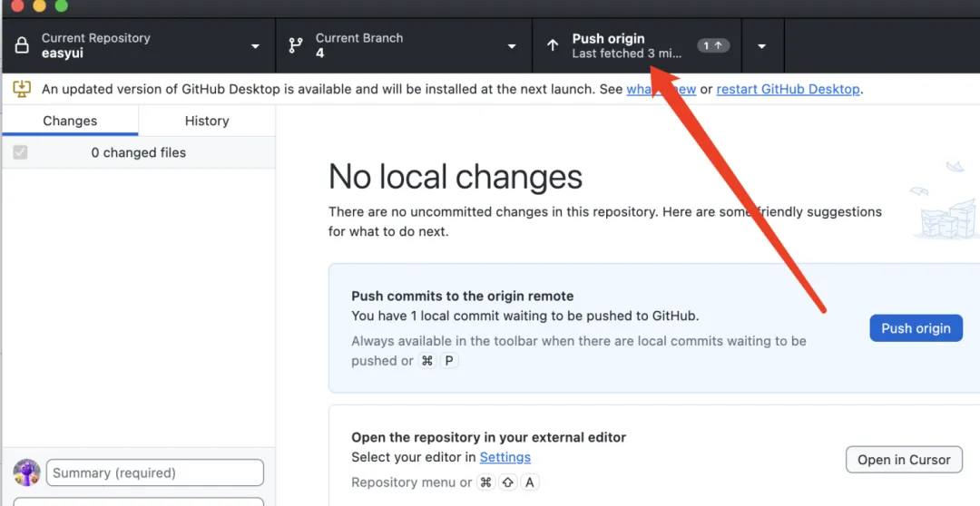Click the user avatar next to Summary
This screenshot has width=980, height=506.
27,472
